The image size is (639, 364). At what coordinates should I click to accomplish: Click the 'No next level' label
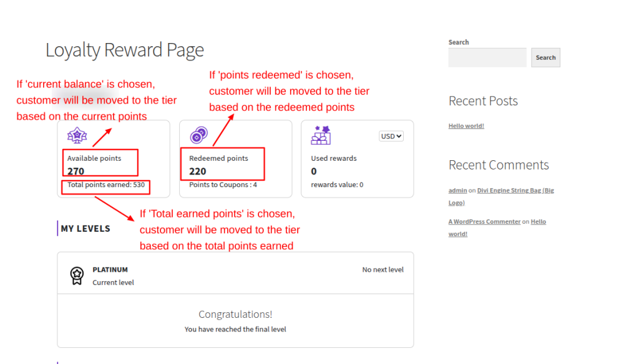383,270
